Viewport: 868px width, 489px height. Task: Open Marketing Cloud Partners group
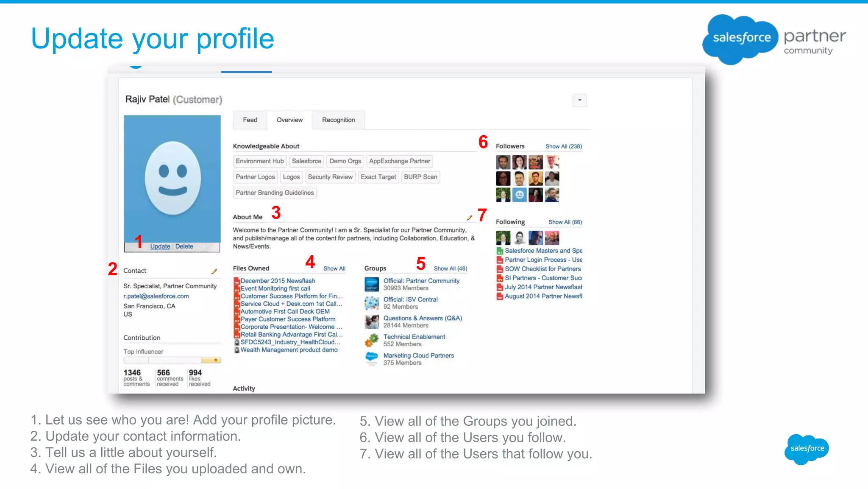pos(418,355)
